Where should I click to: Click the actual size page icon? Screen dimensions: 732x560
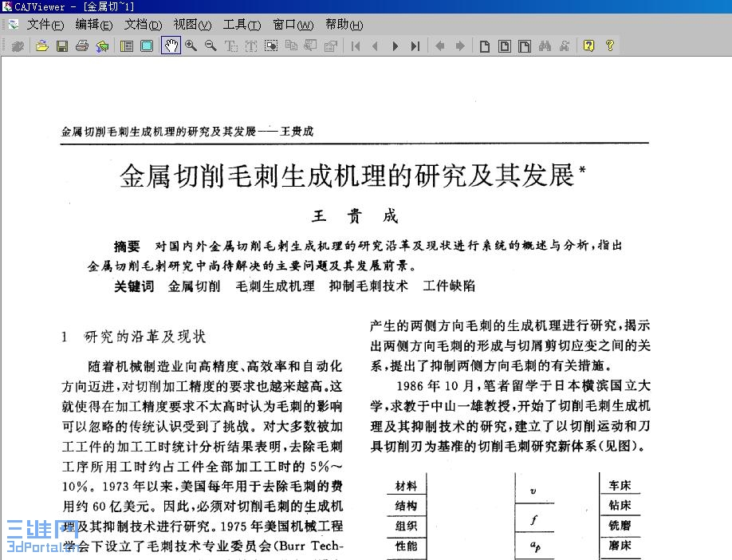(485, 45)
